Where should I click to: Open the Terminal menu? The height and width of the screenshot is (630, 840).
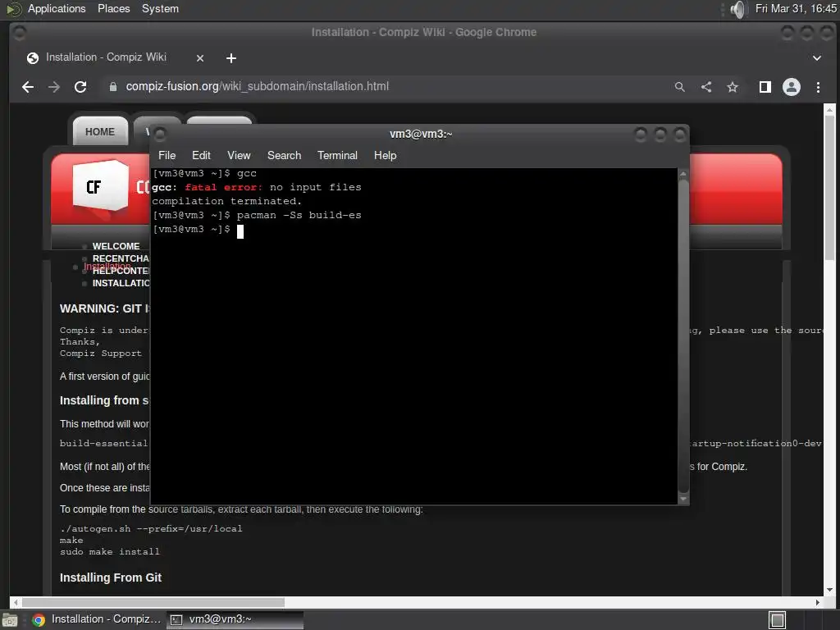pos(337,155)
